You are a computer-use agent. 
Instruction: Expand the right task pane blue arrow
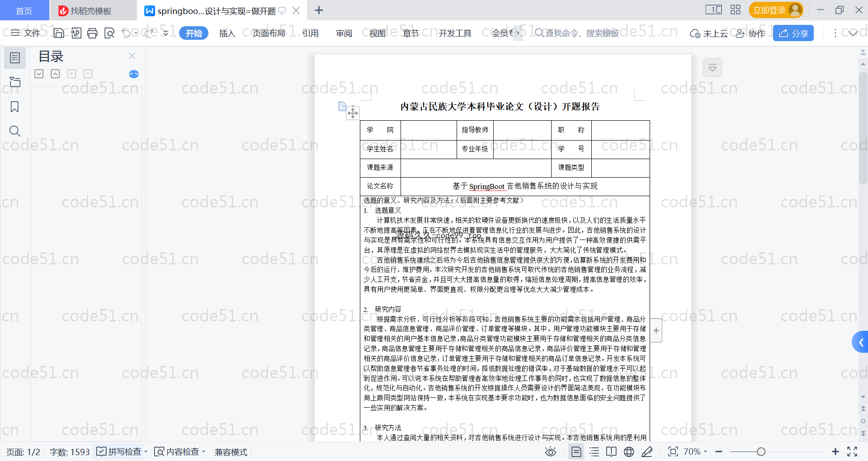(860, 343)
